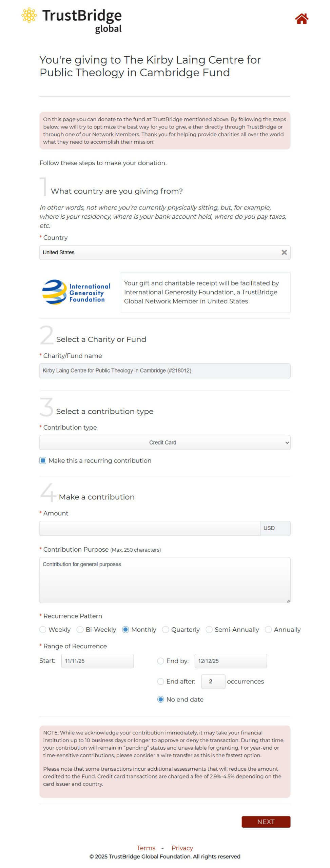
Task: Open the Country selection field
Action: click(159, 252)
